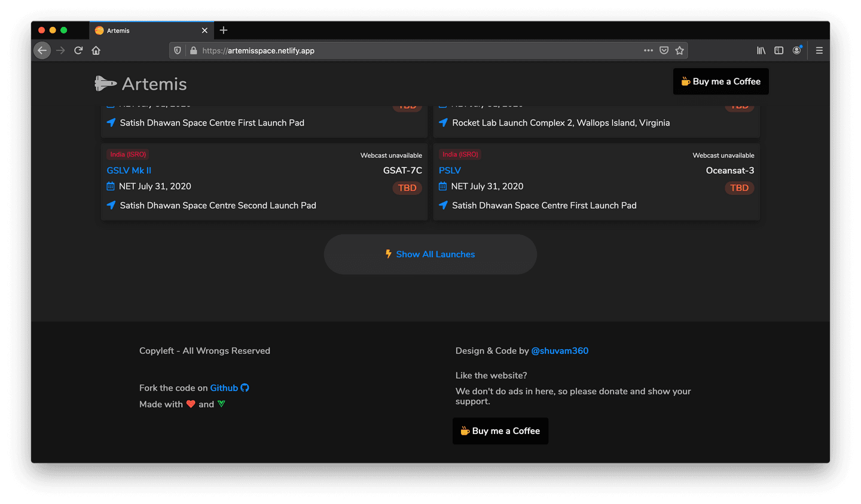Toggle the browser sidebar view
The width and height of the screenshot is (861, 504).
(x=778, y=51)
